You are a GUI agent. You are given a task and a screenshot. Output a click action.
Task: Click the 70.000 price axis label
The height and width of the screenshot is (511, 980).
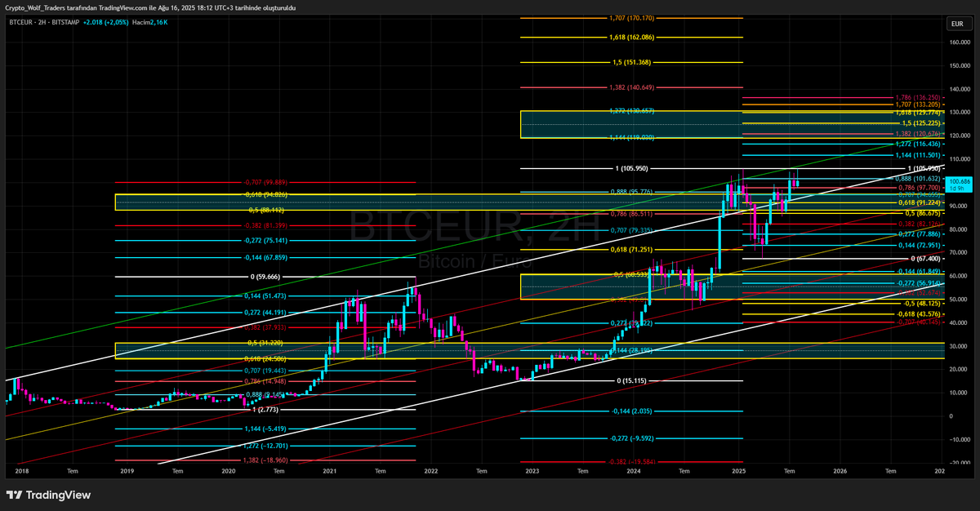point(958,252)
